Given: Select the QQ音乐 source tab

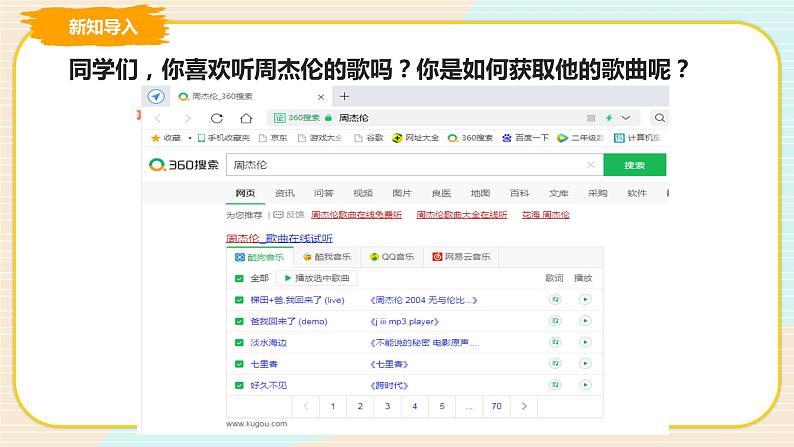Looking at the screenshot, I should pyautogui.click(x=392, y=257).
